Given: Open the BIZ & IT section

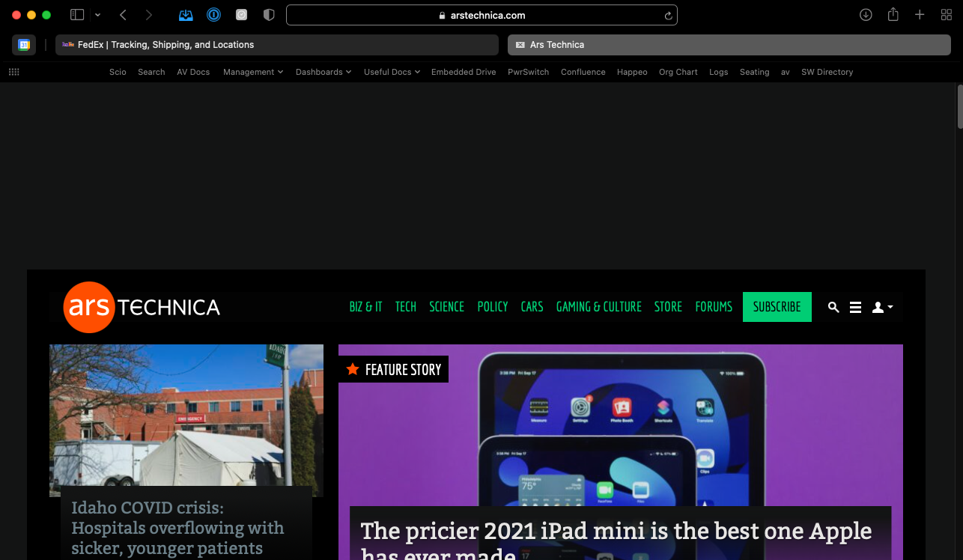Looking at the screenshot, I should click(x=365, y=307).
